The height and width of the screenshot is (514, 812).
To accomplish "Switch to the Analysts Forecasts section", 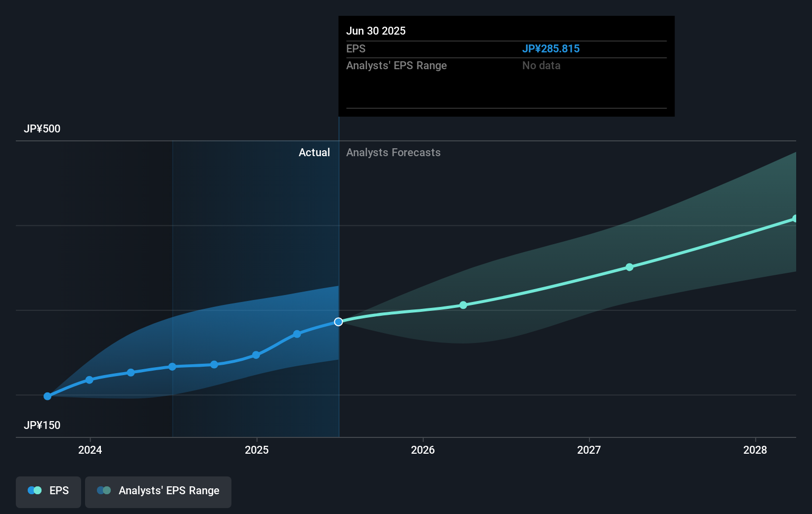I will (x=393, y=152).
